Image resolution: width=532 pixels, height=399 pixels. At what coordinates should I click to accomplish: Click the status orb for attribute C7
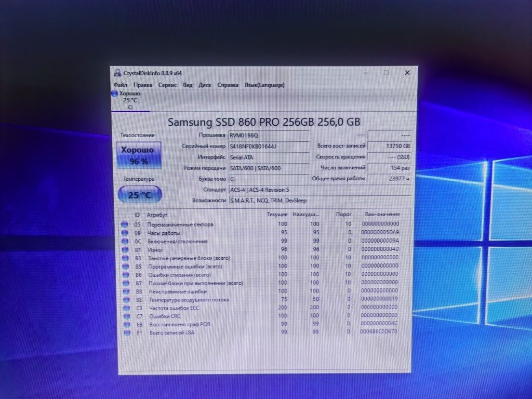[127, 316]
